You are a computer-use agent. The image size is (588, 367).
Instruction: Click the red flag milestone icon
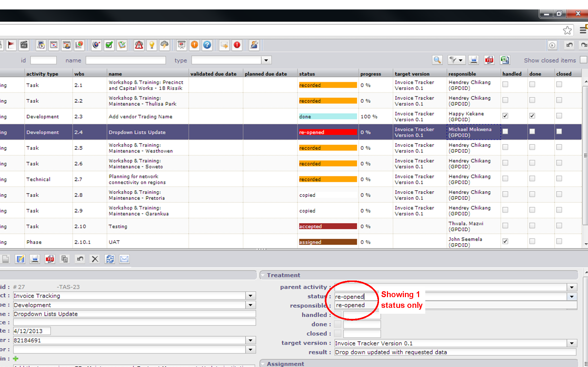click(11, 45)
